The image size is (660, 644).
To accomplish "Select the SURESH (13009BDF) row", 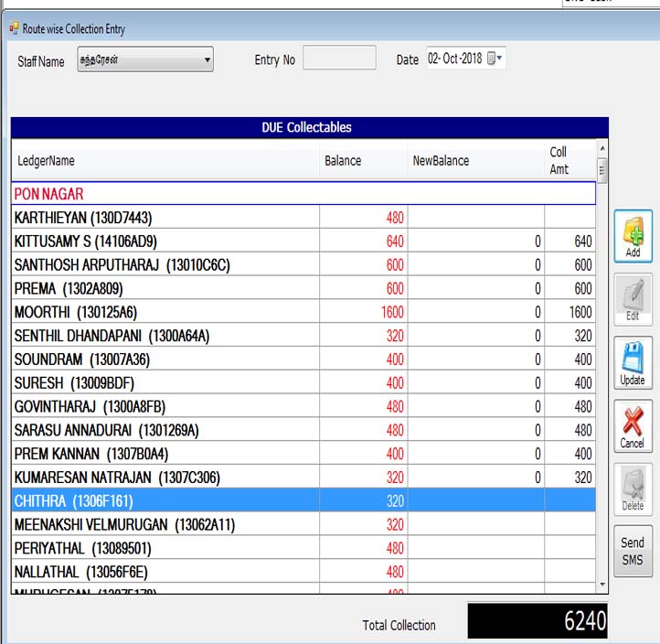I will click(x=303, y=382).
